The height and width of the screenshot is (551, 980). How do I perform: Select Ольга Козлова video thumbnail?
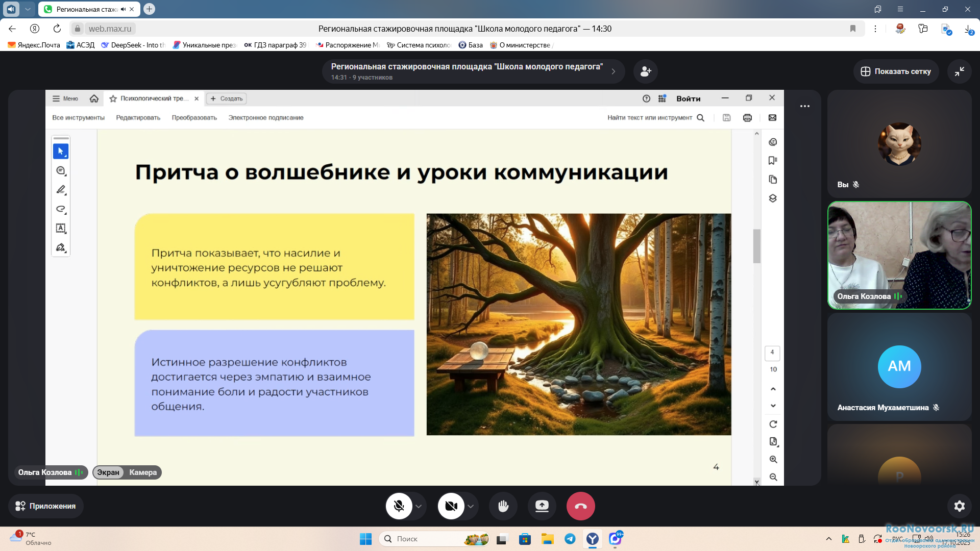899,255
